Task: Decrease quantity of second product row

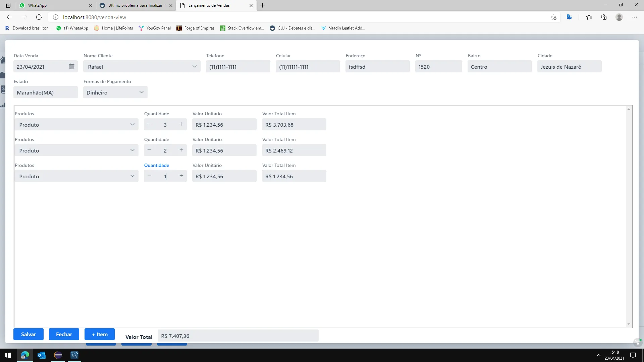Action: click(149, 150)
